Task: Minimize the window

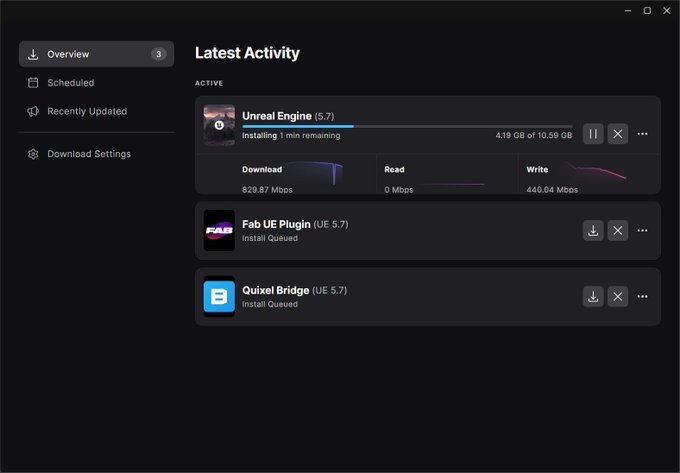Action: [628, 10]
